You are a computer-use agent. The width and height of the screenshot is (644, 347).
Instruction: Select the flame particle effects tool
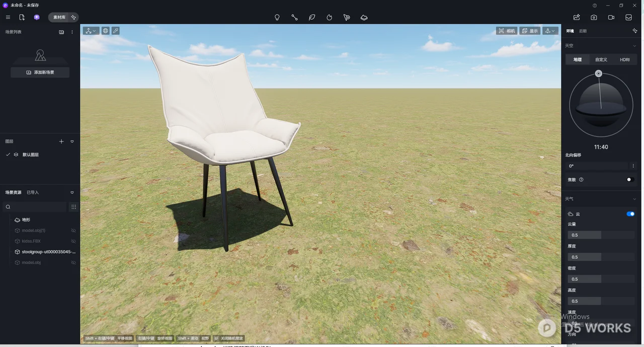tap(330, 17)
